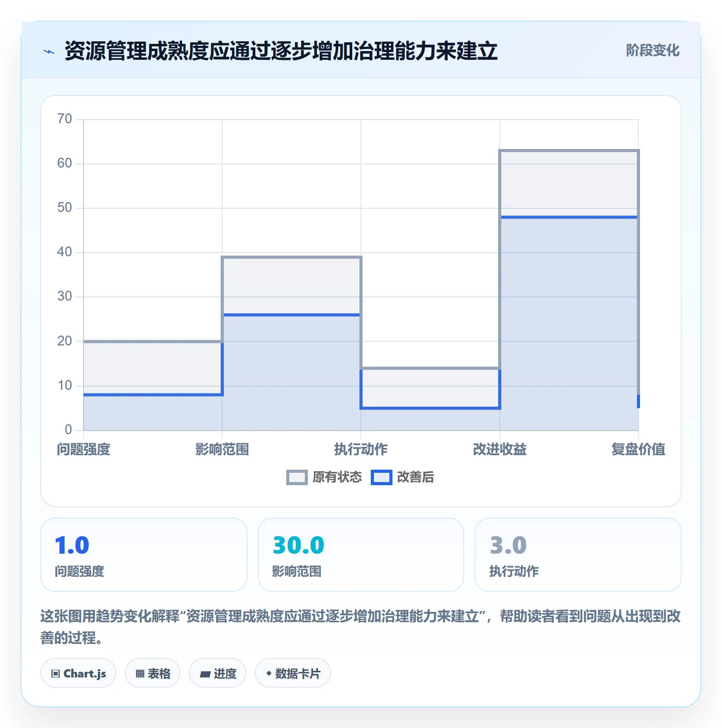
Task: Click the 影响范围 x-axis label
Action: point(222,450)
